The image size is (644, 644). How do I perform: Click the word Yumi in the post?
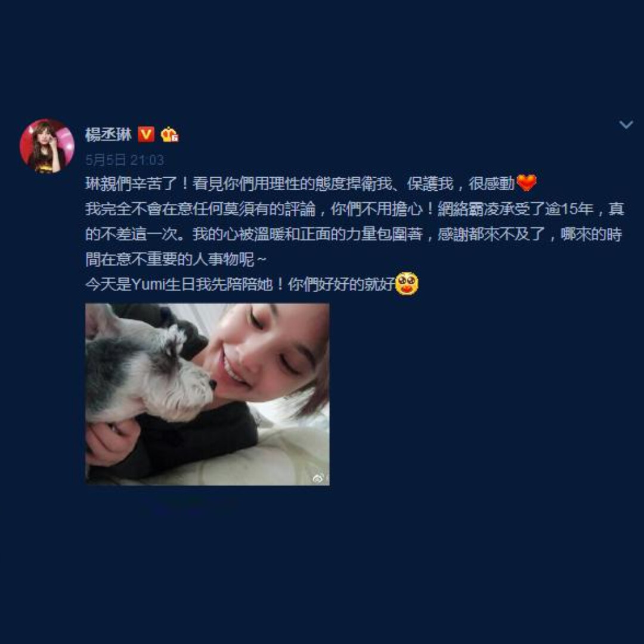148,284
